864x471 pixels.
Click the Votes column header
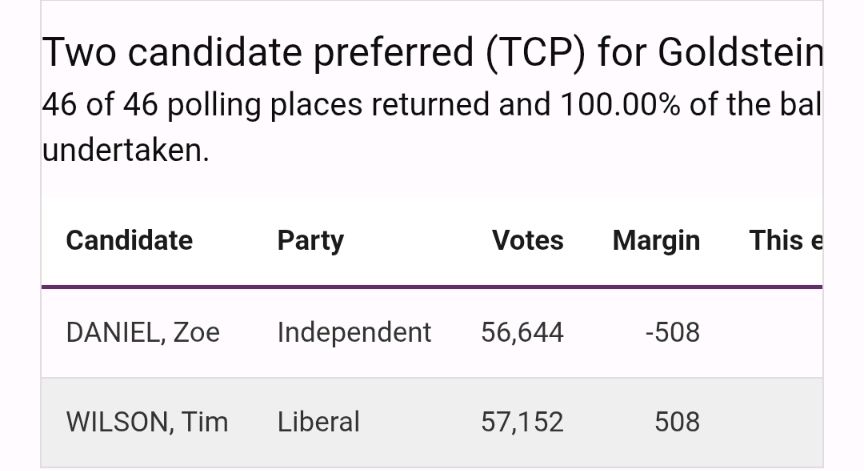527,240
